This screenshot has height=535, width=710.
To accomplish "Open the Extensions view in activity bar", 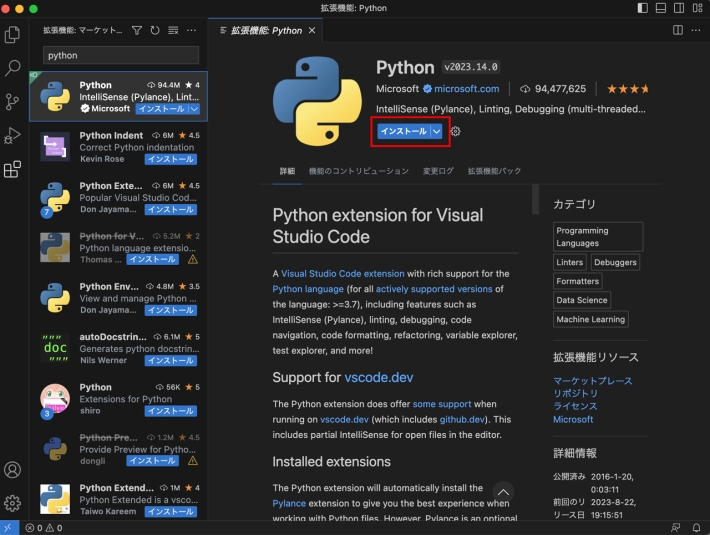I will click(13, 169).
